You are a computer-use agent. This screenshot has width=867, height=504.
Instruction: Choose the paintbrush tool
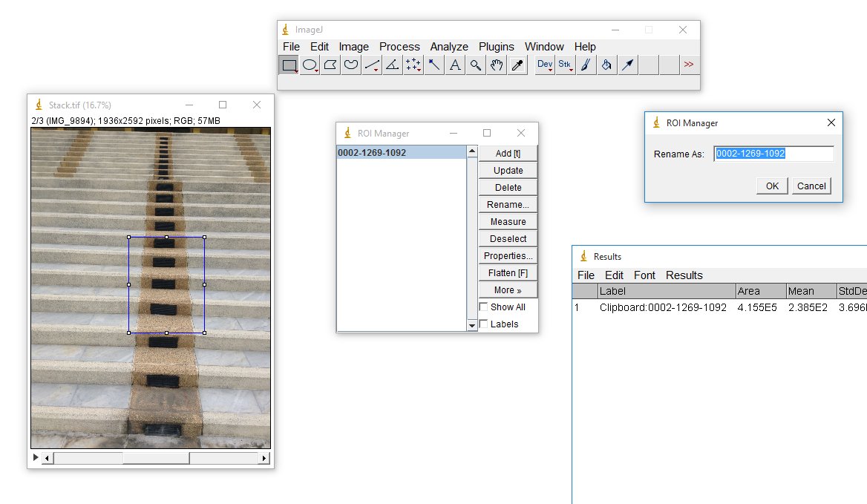pyautogui.click(x=586, y=65)
